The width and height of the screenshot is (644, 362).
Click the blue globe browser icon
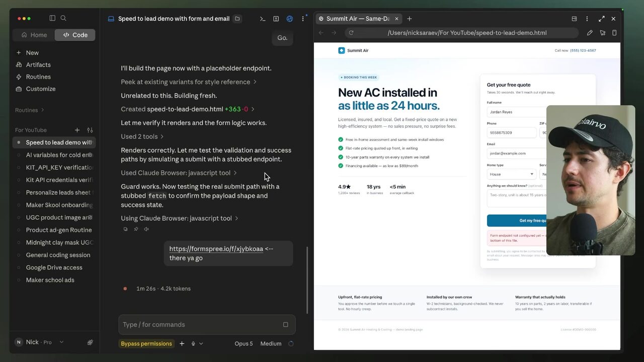pyautogui.click(x=290, y=19)
